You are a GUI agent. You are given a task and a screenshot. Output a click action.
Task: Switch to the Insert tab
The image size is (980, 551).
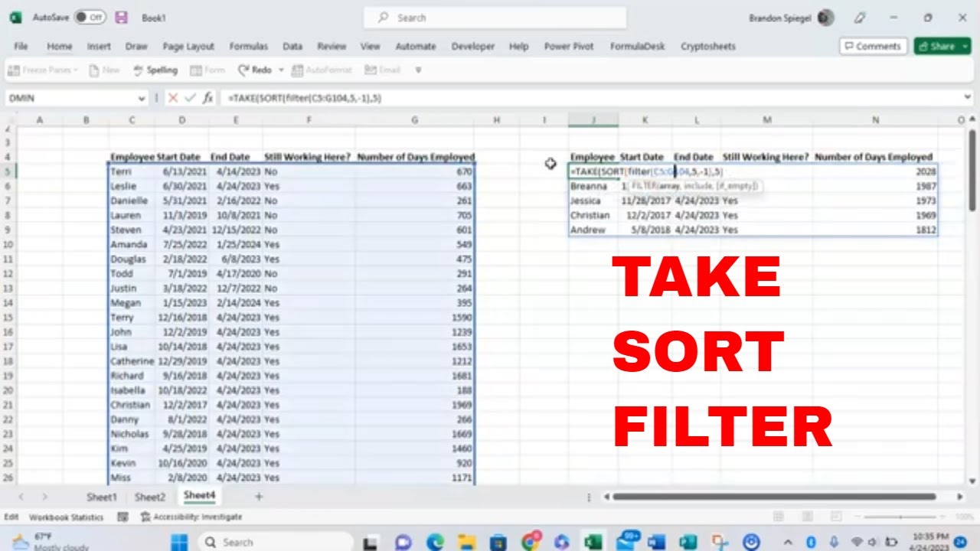pyautogui.click(x=99, y=46)
